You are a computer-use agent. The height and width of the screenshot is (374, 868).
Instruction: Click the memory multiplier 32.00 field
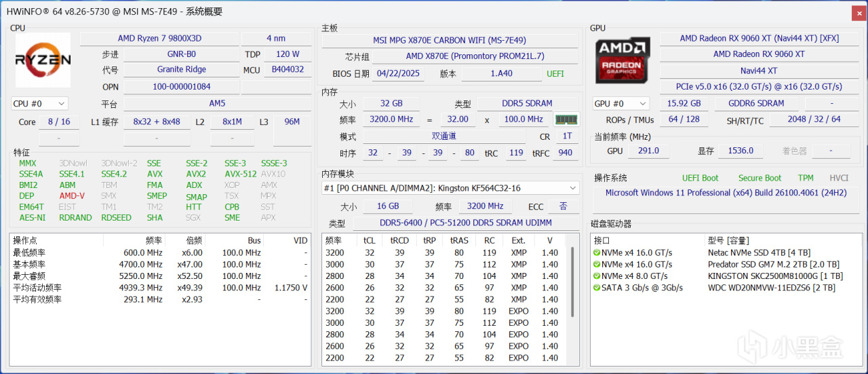[458, 119]
